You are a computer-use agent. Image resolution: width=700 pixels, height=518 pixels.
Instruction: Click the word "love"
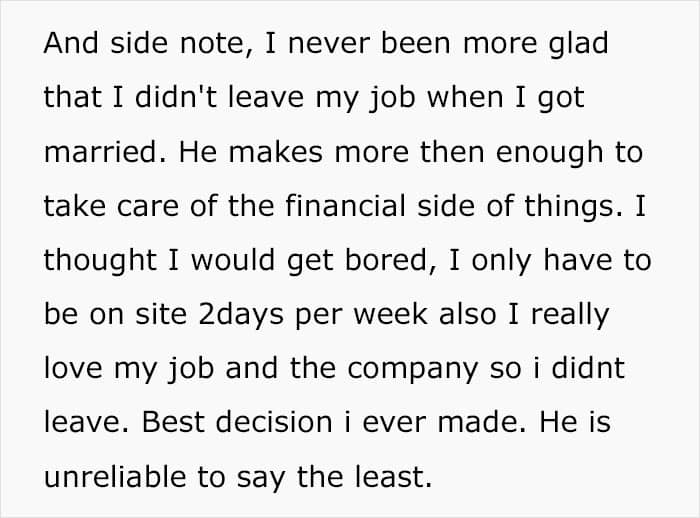[76, 368]
